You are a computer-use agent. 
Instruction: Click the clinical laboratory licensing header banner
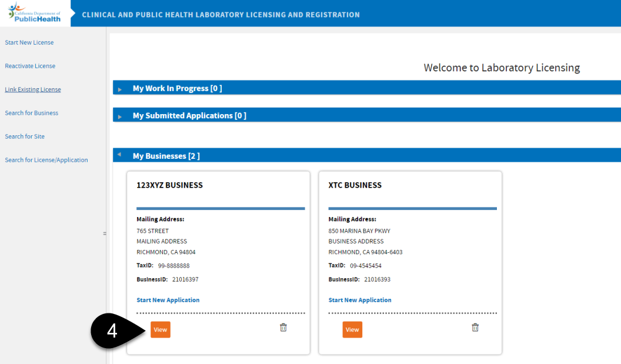click(x=220, y=15)
